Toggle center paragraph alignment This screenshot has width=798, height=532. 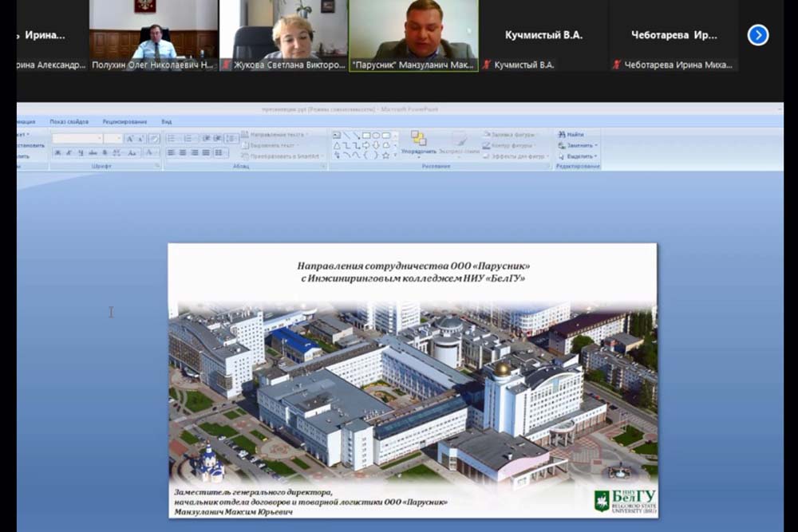click(x=183, y=152)
